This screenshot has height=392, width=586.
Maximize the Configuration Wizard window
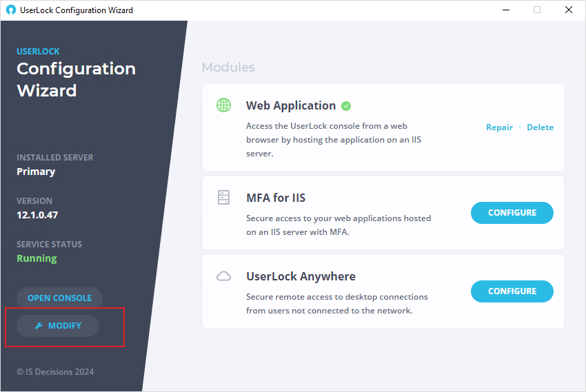point(537,10)
